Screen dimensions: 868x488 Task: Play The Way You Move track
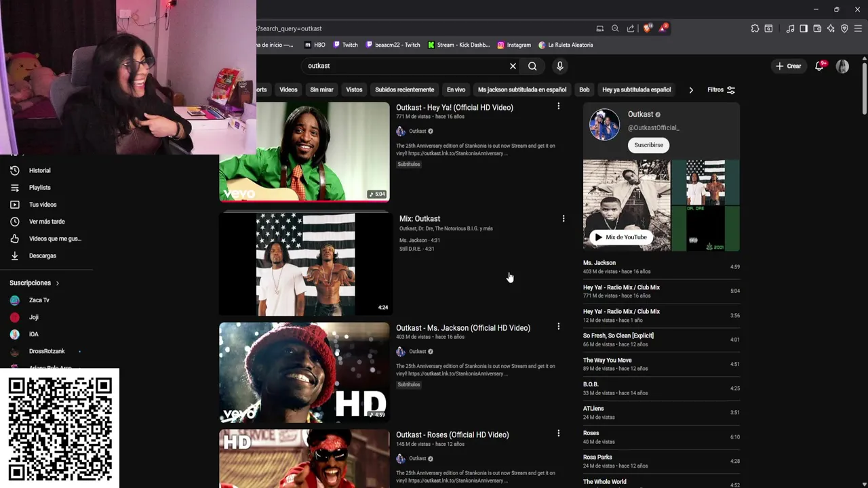coord(661,364)
